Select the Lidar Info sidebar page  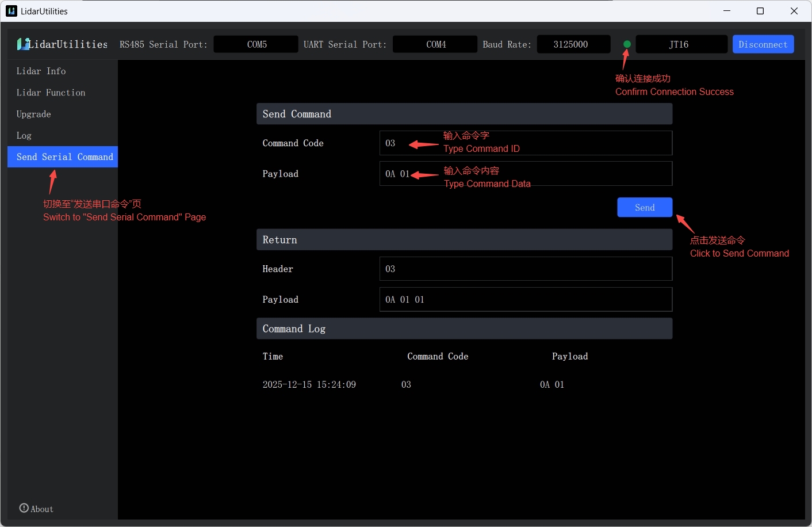(x=41, y=71)
